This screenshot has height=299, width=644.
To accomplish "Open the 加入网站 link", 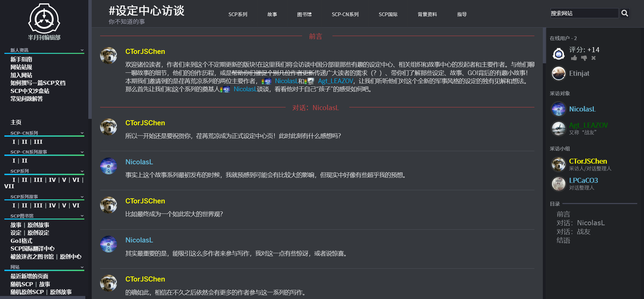I will coord(21,75).
